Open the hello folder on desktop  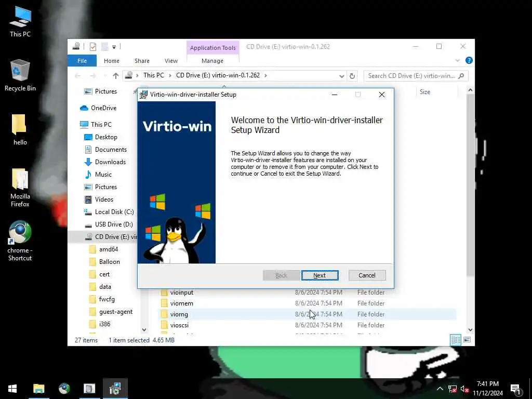(x=20, y=129)
